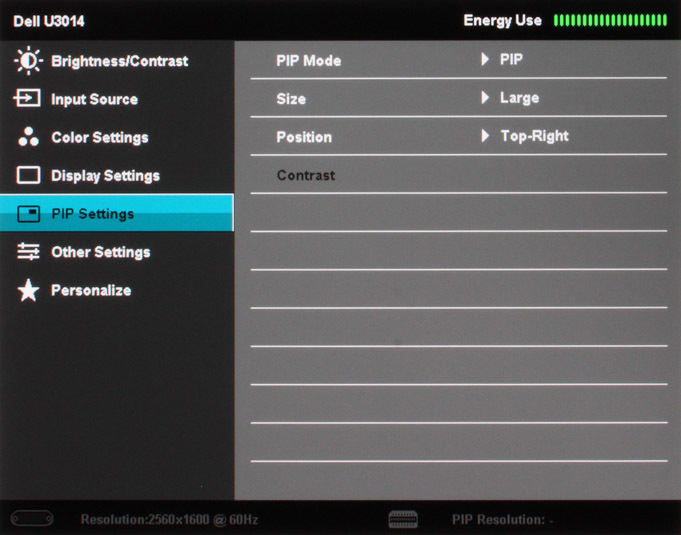
Task: Click the Brightness/Contrast sun icon
Action: point(28,61)
